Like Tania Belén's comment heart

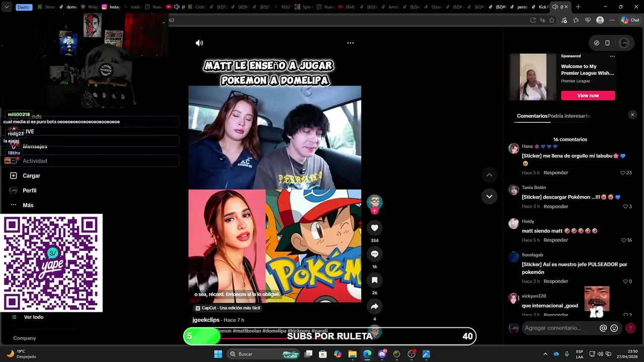625,207
